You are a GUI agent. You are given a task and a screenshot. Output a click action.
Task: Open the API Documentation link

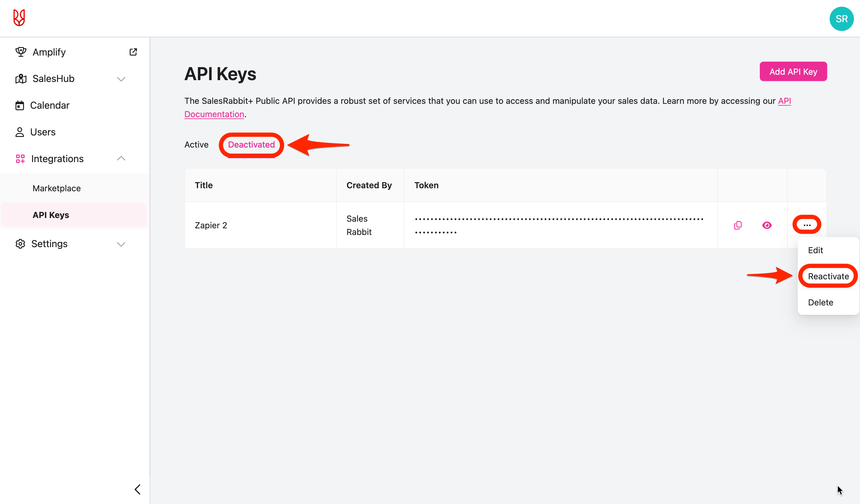[214, 114]
